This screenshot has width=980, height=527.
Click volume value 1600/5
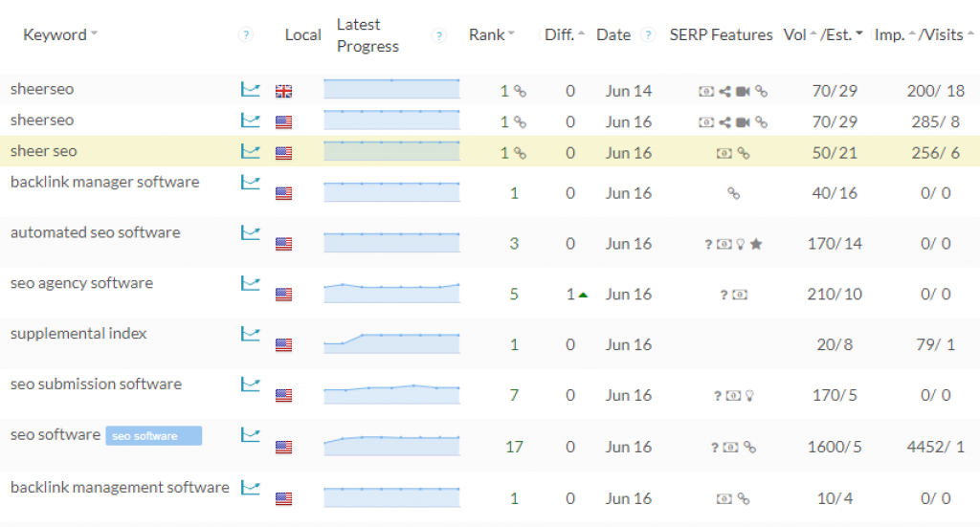835,447
